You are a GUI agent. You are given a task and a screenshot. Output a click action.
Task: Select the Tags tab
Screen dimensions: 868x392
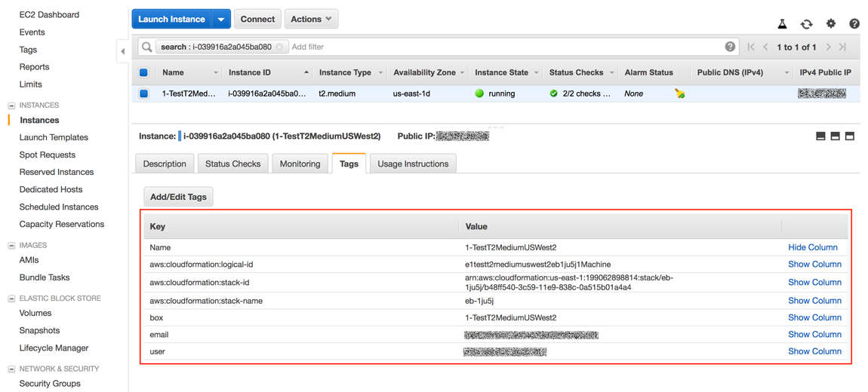pos(349,164)
